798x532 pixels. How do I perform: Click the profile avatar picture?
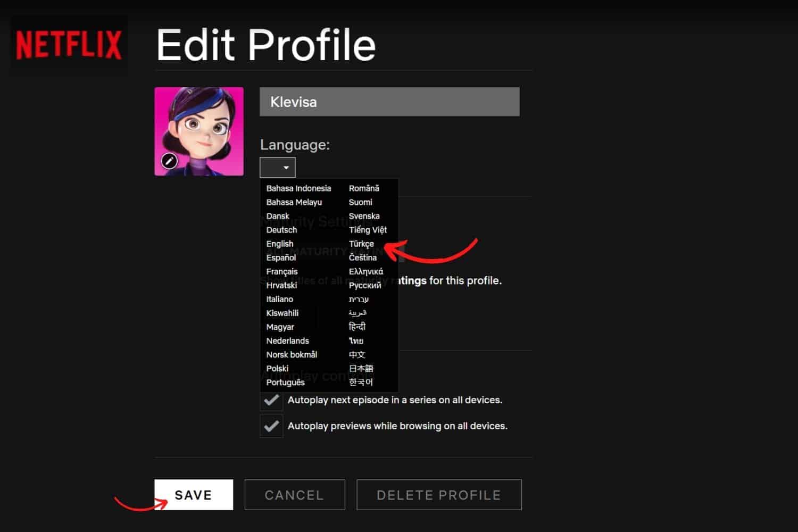pyautogui.click(x=199, y=131)
